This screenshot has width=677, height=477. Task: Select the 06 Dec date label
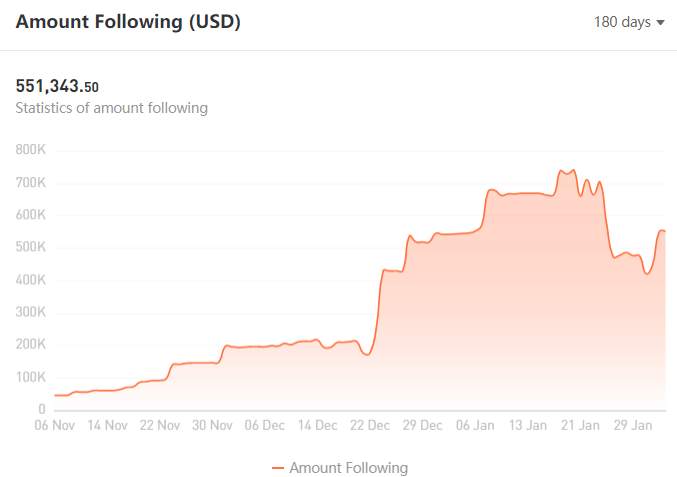point(265,425)
